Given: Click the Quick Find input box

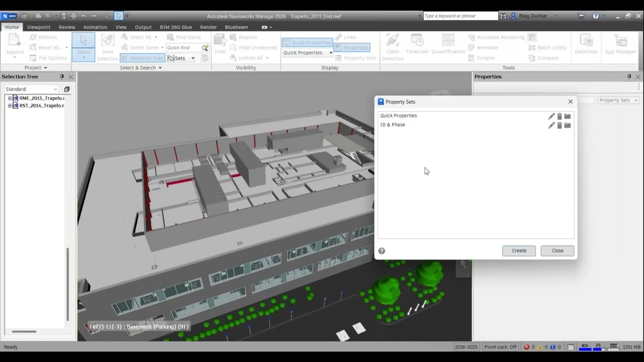Looking at the screenshot, I should (x=184, y=48).
